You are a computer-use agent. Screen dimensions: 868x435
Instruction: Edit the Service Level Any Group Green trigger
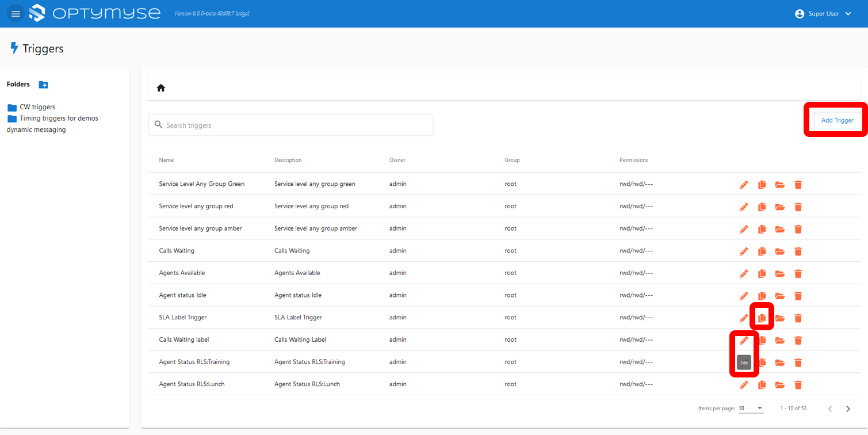coord(744,185)
